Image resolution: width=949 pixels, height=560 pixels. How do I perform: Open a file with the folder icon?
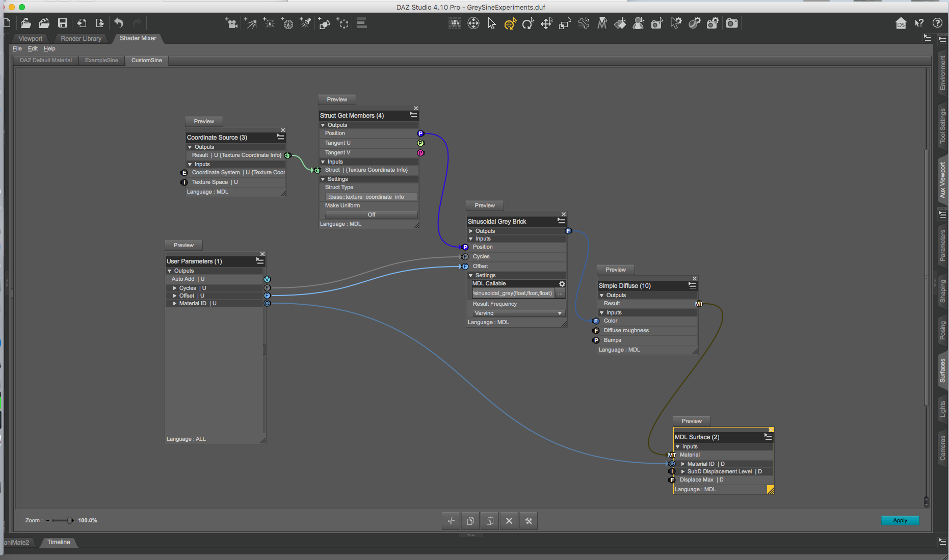click(26, 23)
